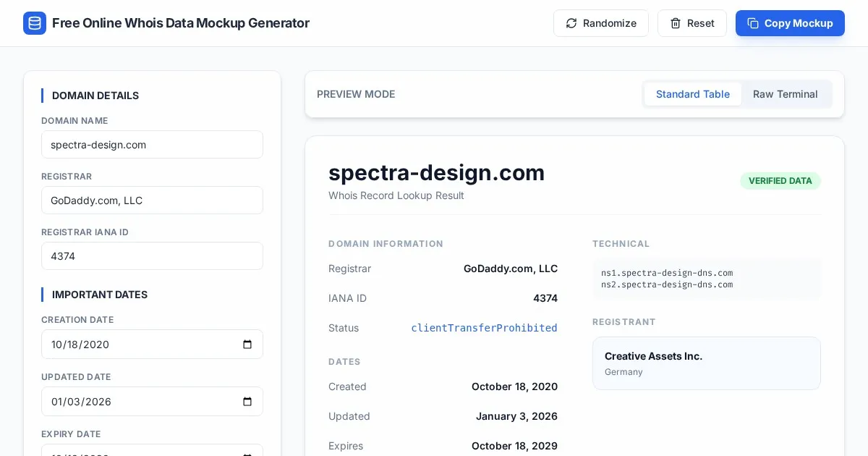Click the Reset trash icon

click(676, 23)
